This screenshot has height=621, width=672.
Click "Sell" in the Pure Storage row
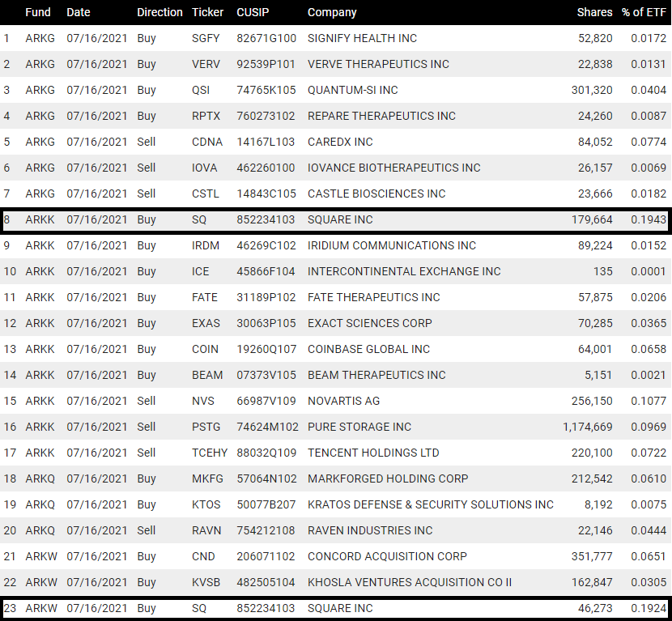tap(147, 427)
